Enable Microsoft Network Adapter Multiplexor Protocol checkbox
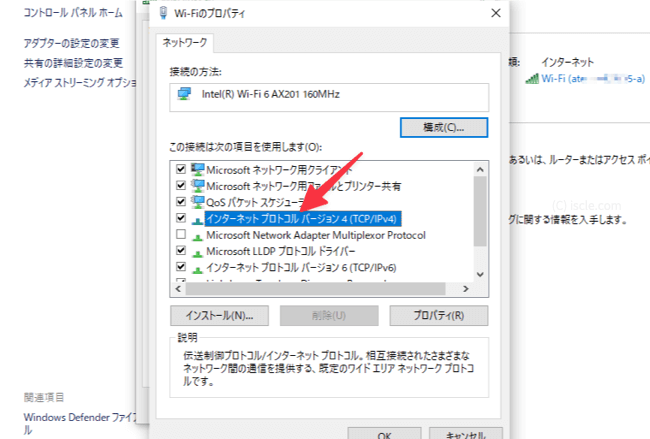Screen dimensions: 650x439 point(181,235)
